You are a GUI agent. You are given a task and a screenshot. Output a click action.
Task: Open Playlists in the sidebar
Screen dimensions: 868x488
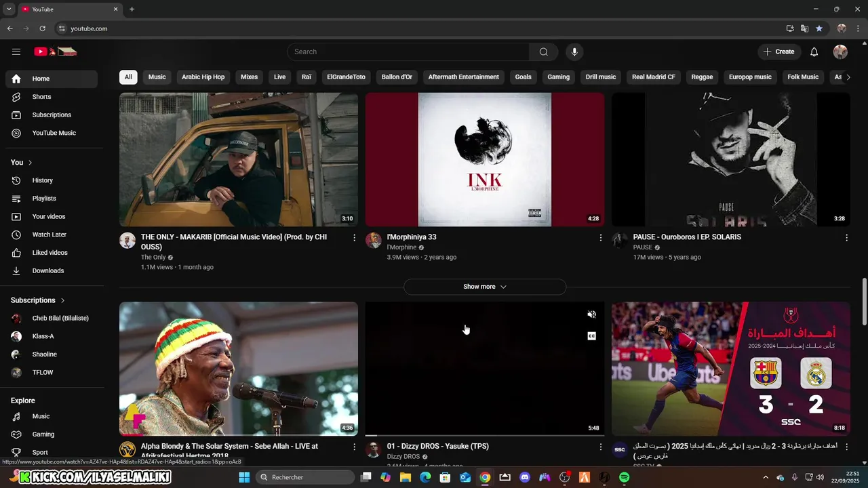(x=52, y=199)
